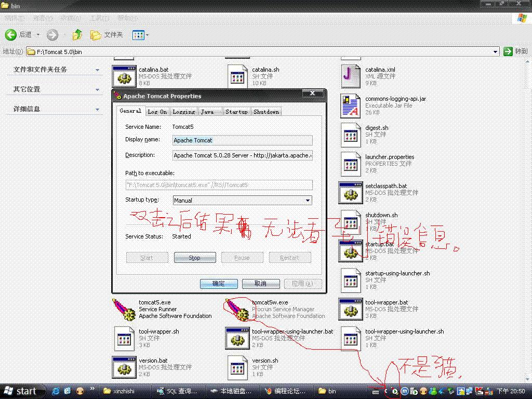Select the version.bat file icon
The height and width of the screenshot is (399, 532).
click(x=124, y=367)
